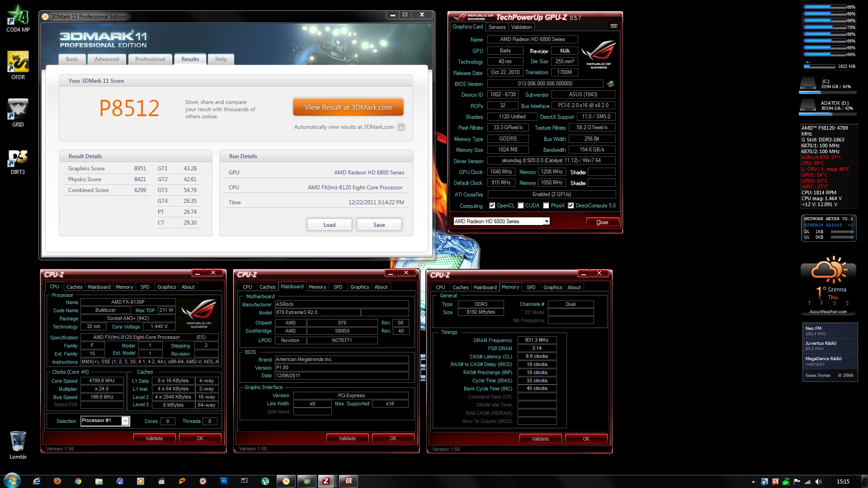Click View Result at 3DMark.com button

point(348,108)
